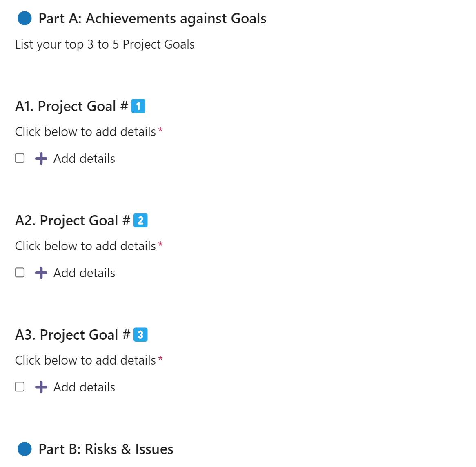The image size is (476, 467).
Task: Tick the checkbox under A3 Project Goal
Action: point(20,387)
